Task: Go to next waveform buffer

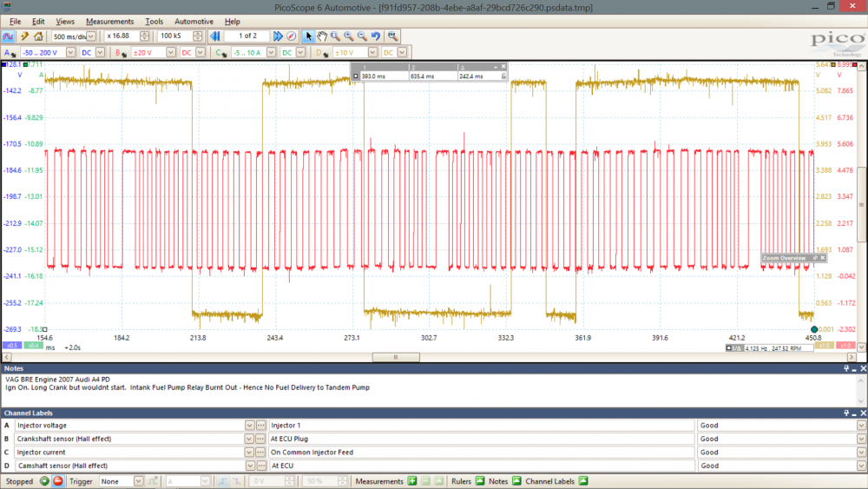Action: pos(278,36)
